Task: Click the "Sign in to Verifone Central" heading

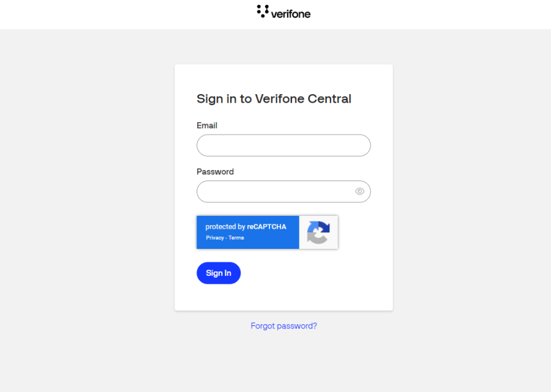Action: pos(274,99)
